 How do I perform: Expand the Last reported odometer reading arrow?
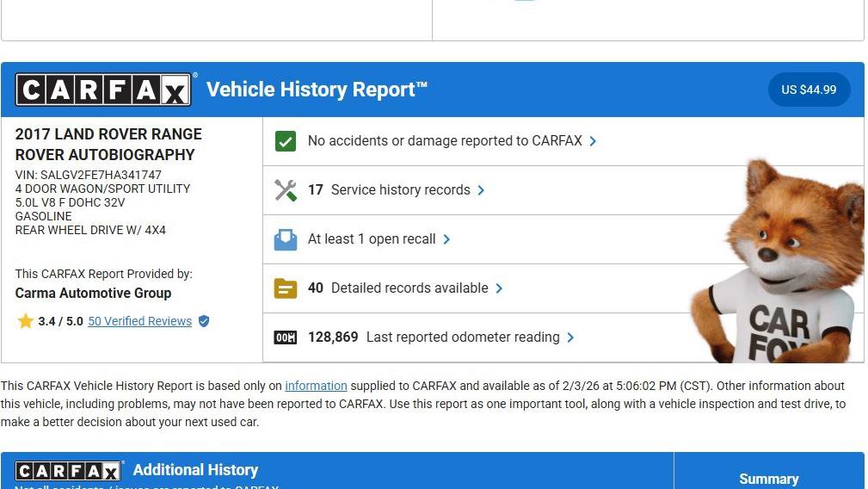[570, 337]
